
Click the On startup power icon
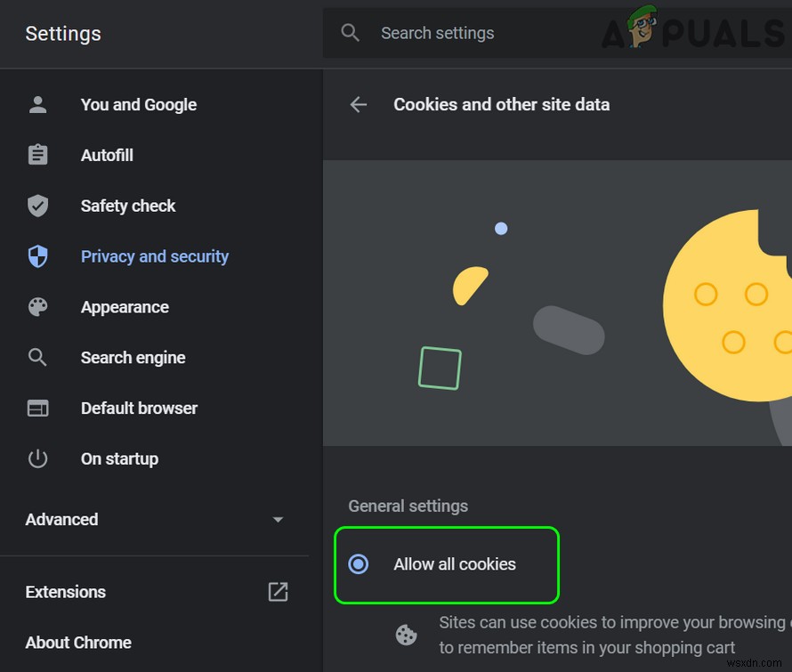click(x=37, y=458)
